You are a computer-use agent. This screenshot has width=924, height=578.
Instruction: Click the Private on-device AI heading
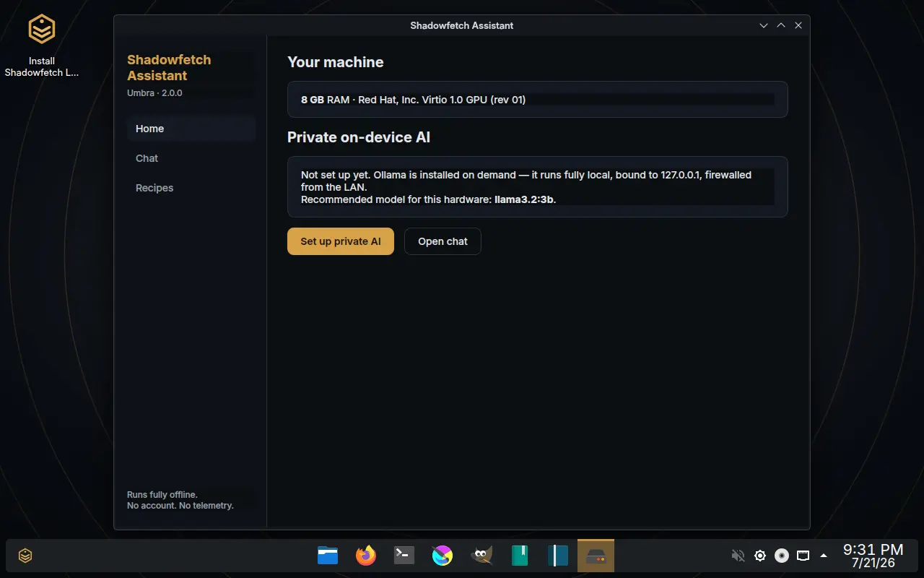359,137
